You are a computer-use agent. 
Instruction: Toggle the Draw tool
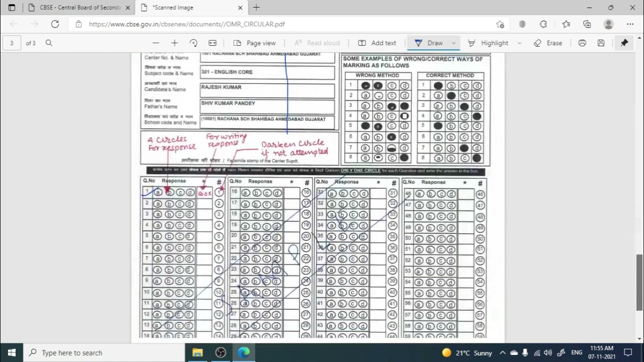click(x=429, y=43)
